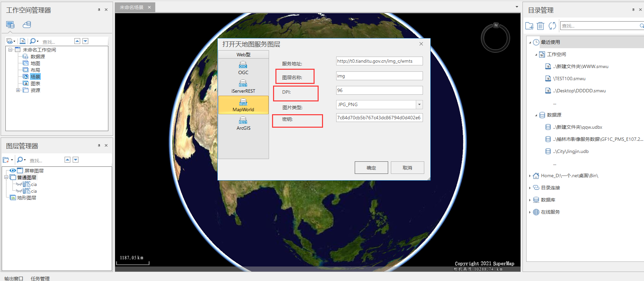The image size is (644, 281).
Task: Confirm the dialog with 确定 button
Action: (x=371, y=168)
